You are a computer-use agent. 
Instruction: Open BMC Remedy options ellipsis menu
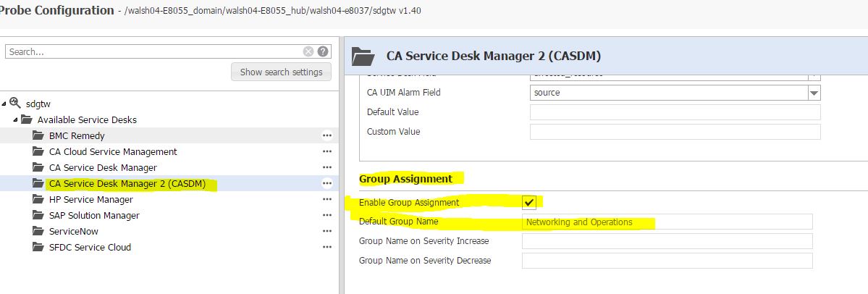tap(327, 135)
